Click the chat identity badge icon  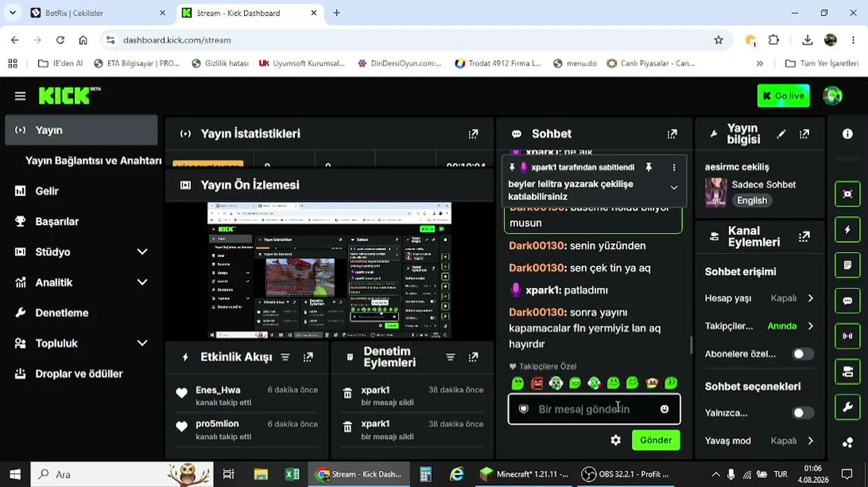(523, 409)
